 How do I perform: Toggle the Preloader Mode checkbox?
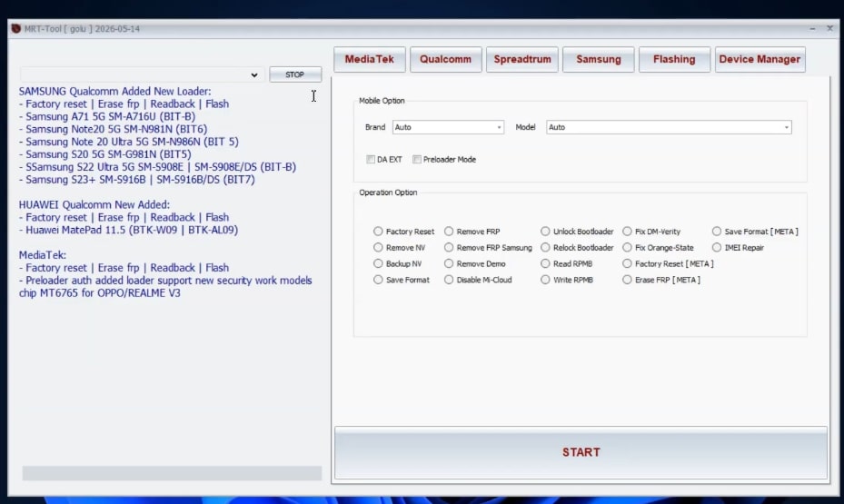pyautogui.click(x=417, y=159)
